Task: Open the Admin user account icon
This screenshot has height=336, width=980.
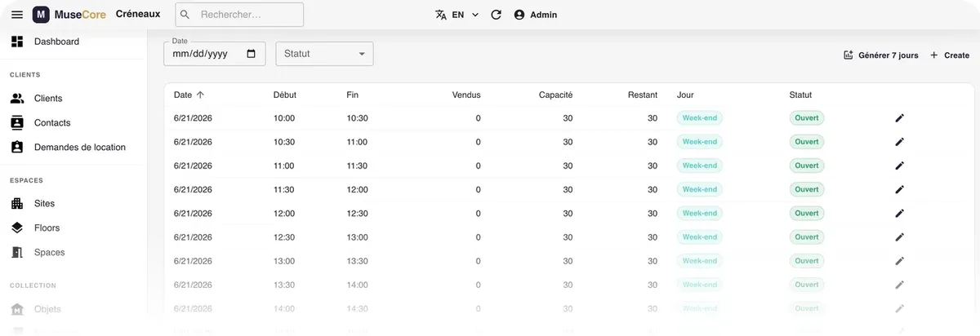Action: tap(519, 15)
